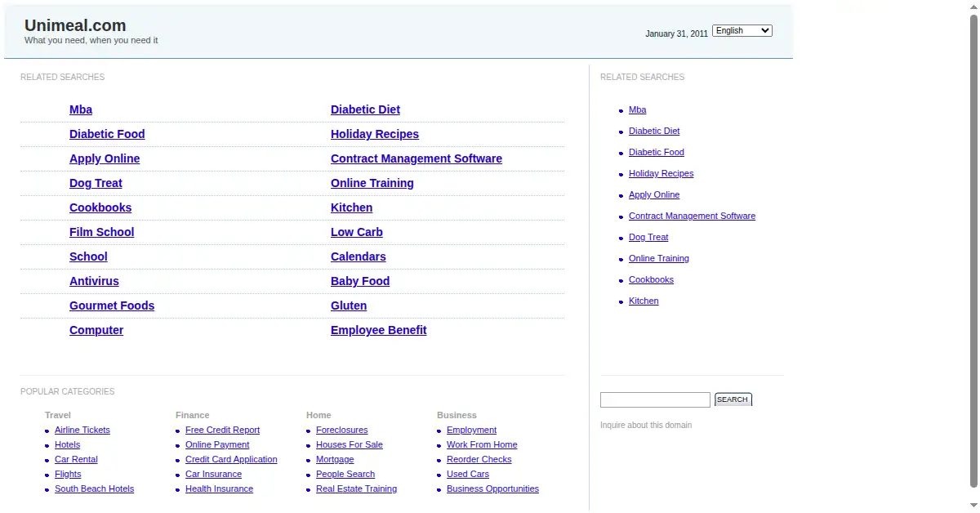
Task: Click the Reorder Checks link
Action: point(479,459)
